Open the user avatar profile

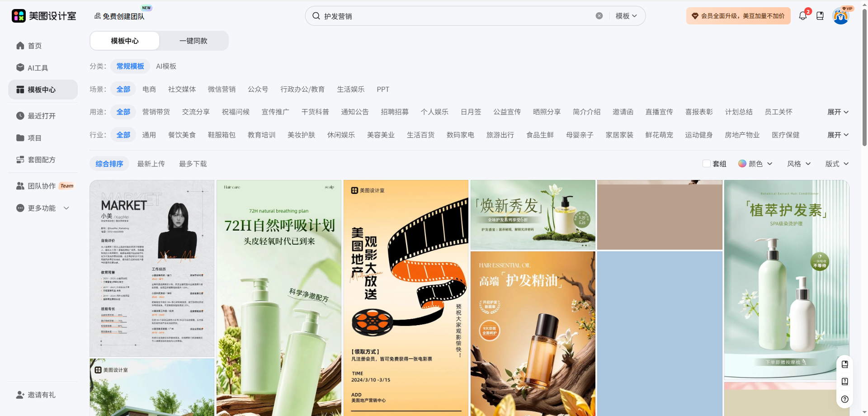point(840,16)
